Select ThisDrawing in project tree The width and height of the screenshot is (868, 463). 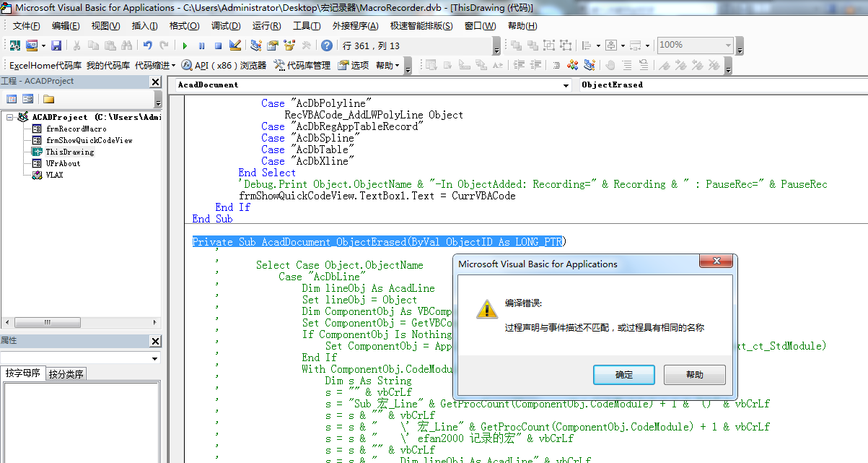pyautogui.click(x=69, y=152)
